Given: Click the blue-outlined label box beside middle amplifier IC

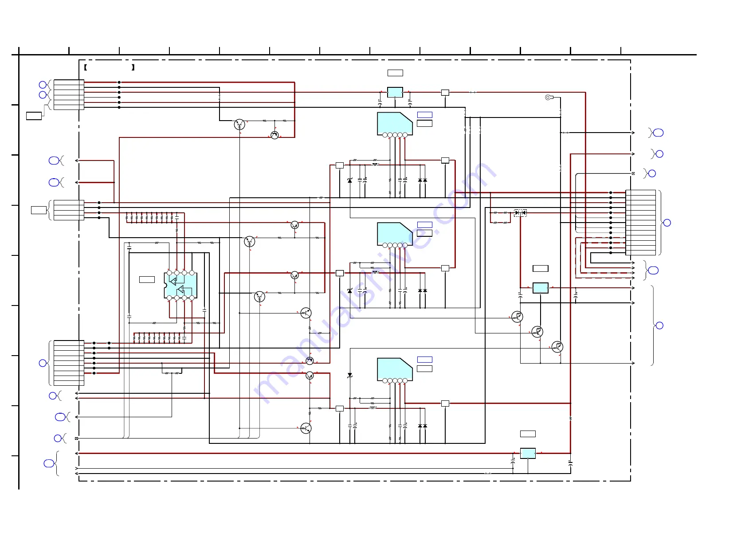Looking at the screenshot, I should 424,225.
